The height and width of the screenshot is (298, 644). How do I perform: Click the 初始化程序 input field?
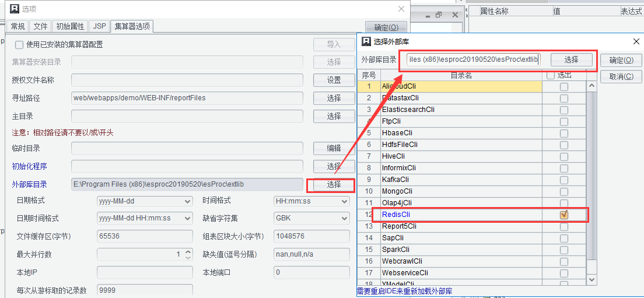click(187, 166)
